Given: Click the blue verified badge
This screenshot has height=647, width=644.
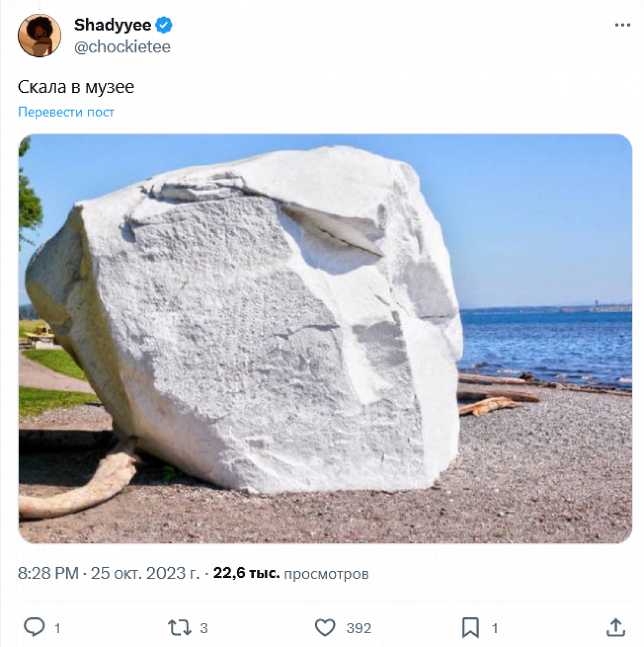Looking at the screenshot, I should [x=164, y=25].
